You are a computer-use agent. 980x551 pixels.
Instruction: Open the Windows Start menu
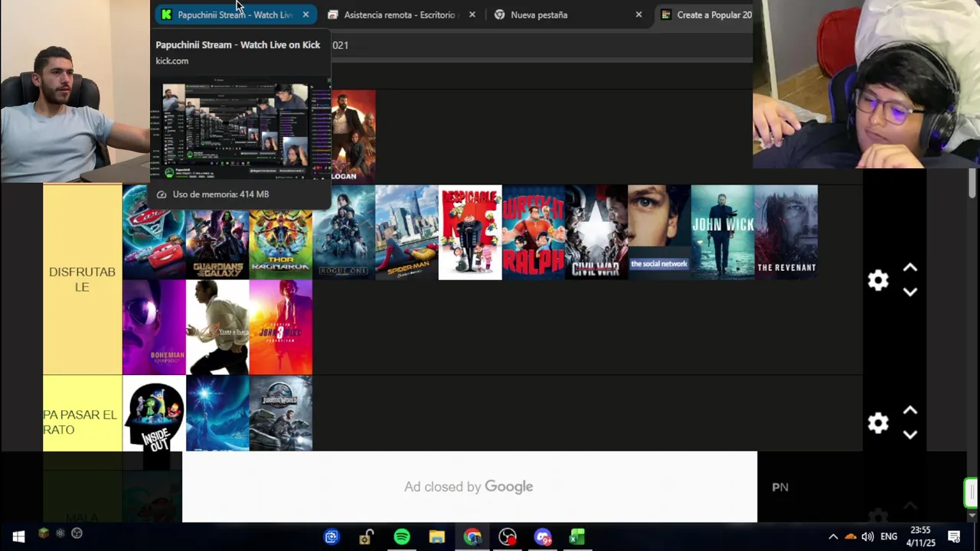click(x=18, y=536)
